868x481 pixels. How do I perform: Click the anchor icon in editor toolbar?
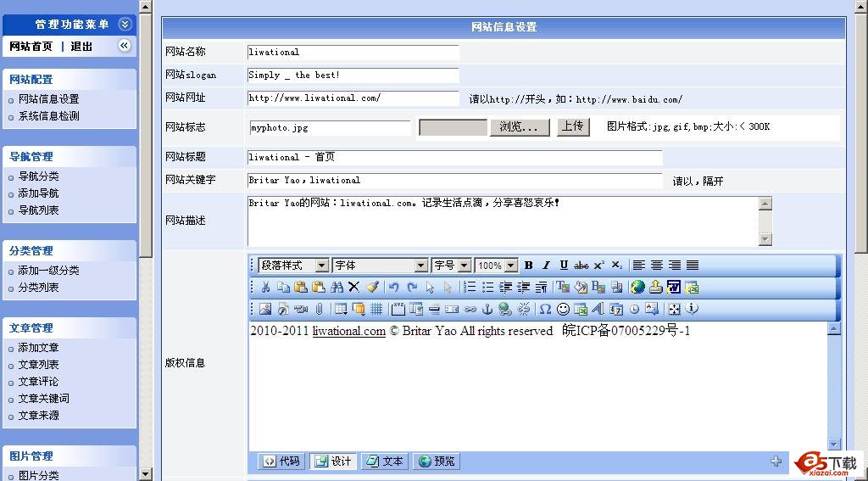487,310
